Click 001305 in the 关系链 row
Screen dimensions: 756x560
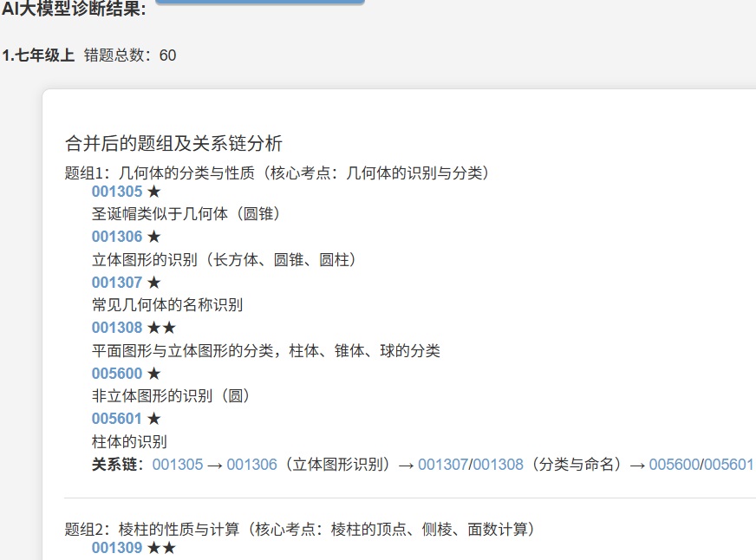[x=177, y=465]
